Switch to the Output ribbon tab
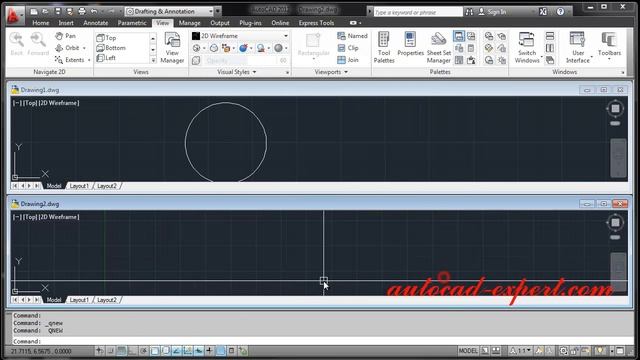 [x=220, y=23]
